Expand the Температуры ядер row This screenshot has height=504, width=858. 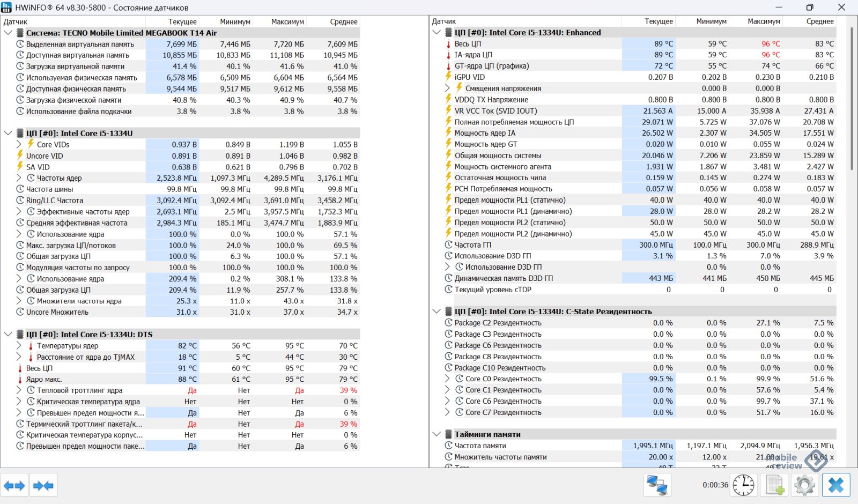[19, 346]
